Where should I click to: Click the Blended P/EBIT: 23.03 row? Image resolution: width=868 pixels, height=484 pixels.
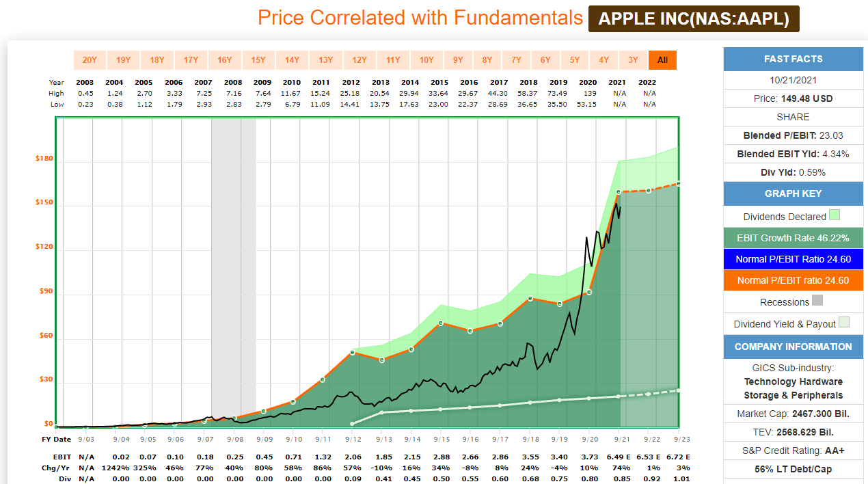pos(793,135)
